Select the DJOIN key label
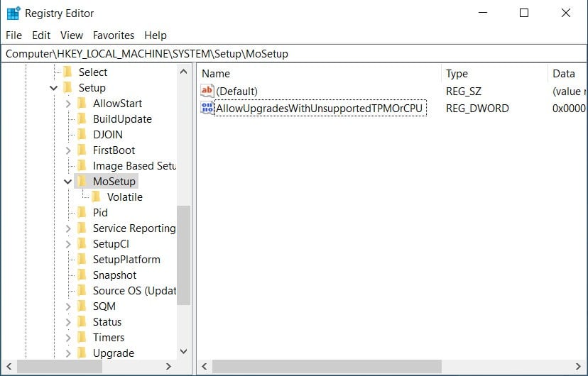The width and height of the screenshot is (588, 376). 108,135
